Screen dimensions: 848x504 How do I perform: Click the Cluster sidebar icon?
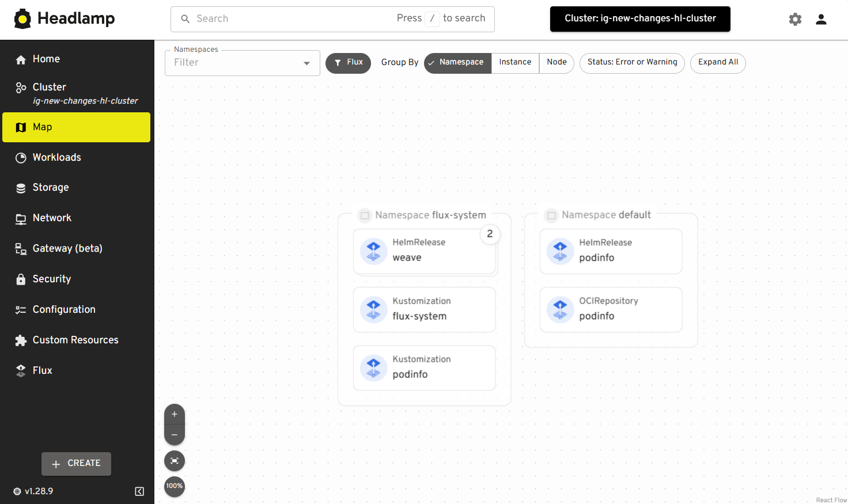coord(21,88)
